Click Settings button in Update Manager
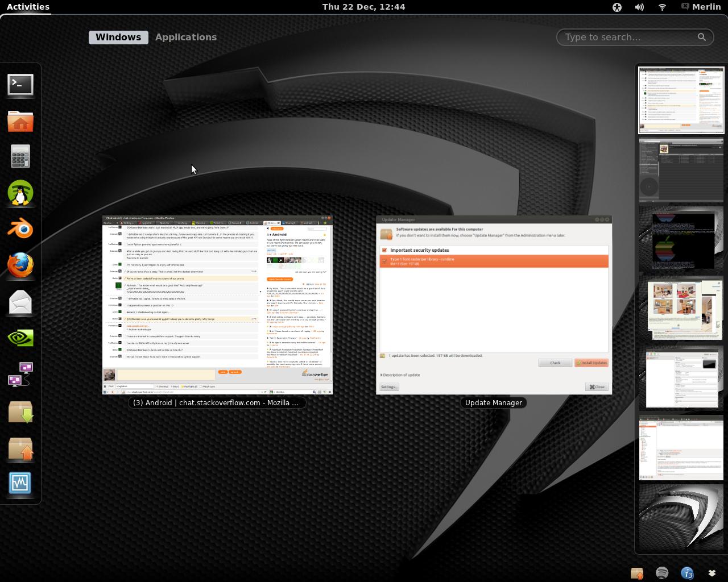 (x=389, y=386)
